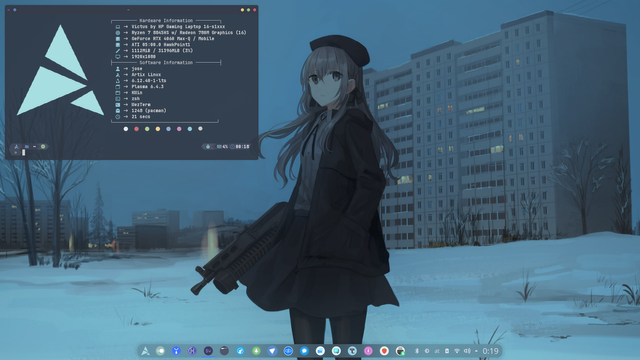Click the '21 secs' uptime line
The height and width of the screenshot is (360, 640).
141,117
